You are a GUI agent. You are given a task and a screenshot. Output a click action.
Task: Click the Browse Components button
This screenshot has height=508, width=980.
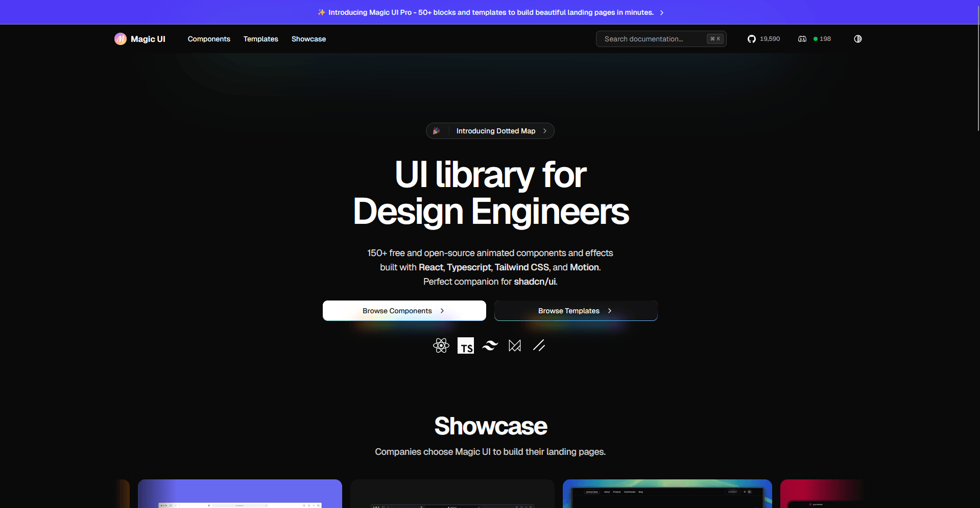point(404,311)
